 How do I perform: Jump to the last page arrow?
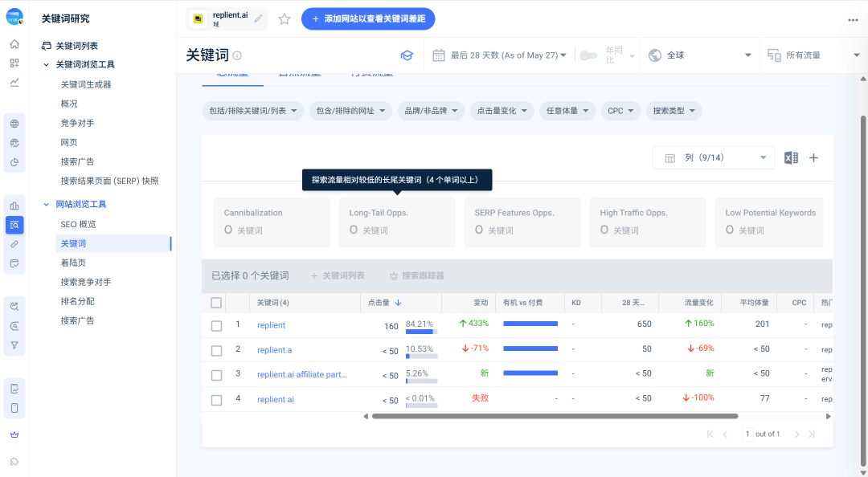[812, 434]
